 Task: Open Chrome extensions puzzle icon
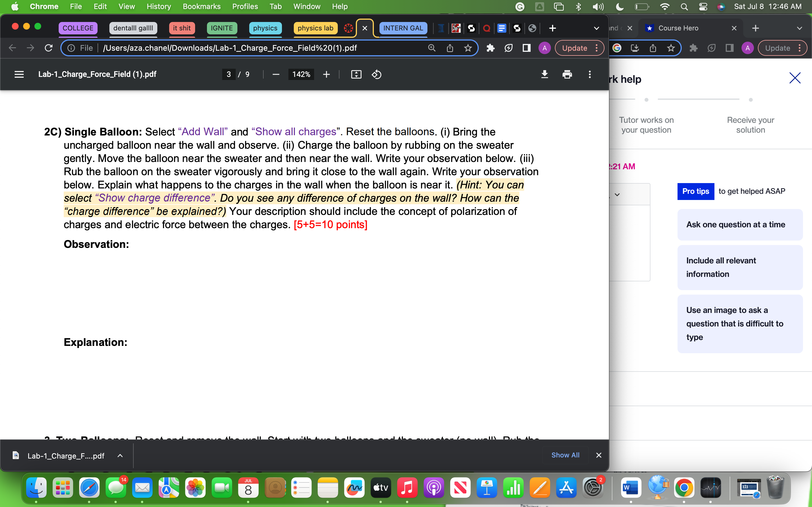(491, 48)
